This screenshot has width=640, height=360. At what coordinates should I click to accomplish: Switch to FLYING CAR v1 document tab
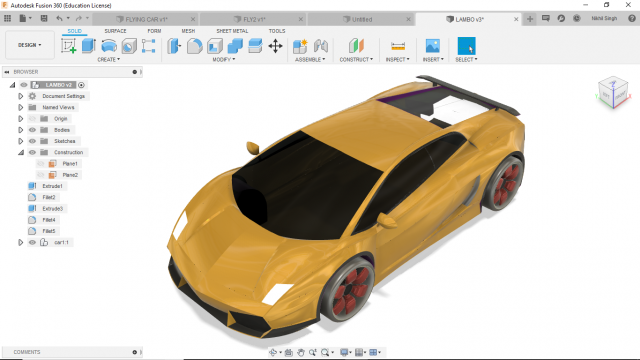[x=145, y=19]
